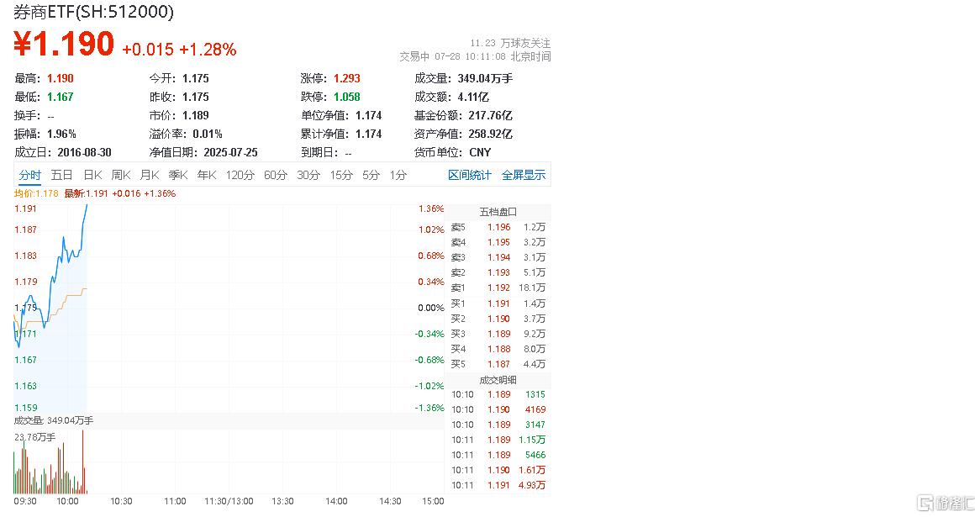Click the tallest red volume bar

82,462
